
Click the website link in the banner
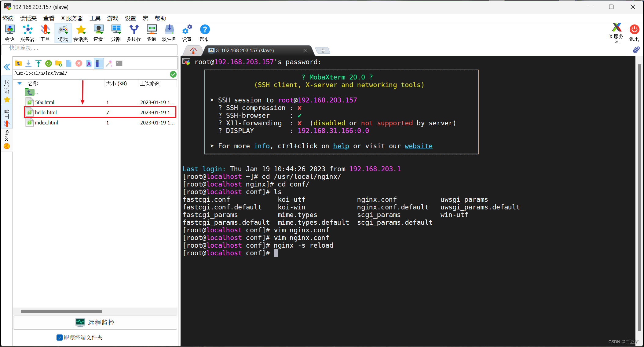coord(419,146)
